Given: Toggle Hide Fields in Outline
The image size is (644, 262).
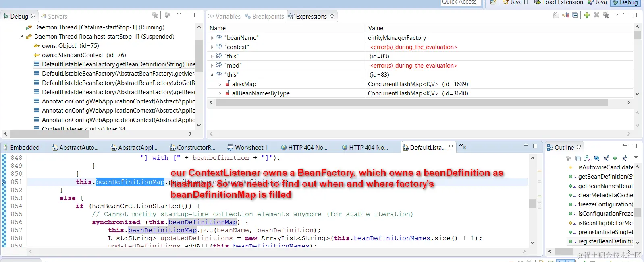Looking at the screenshot, I should click(x=596, y=158).
